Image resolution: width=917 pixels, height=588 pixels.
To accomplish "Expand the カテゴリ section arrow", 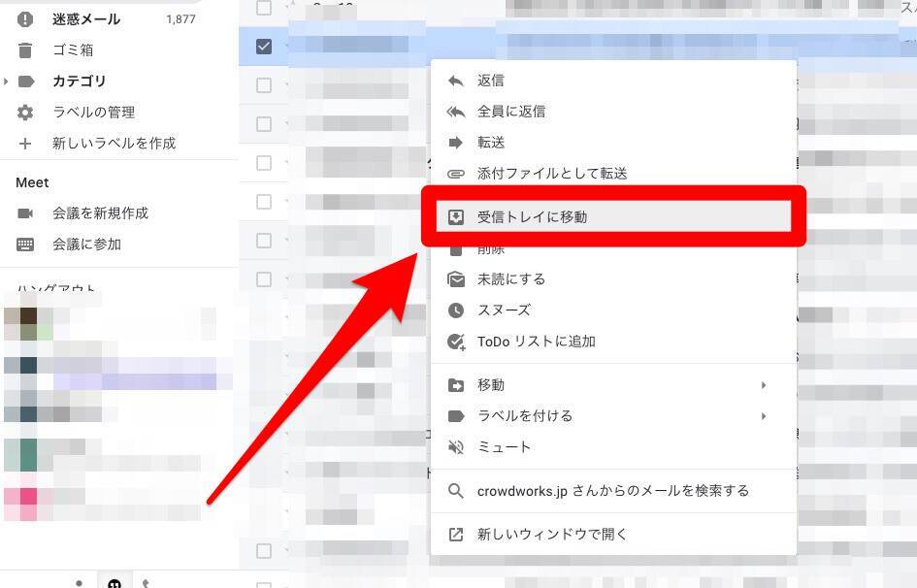I will (x=6, y=82).
